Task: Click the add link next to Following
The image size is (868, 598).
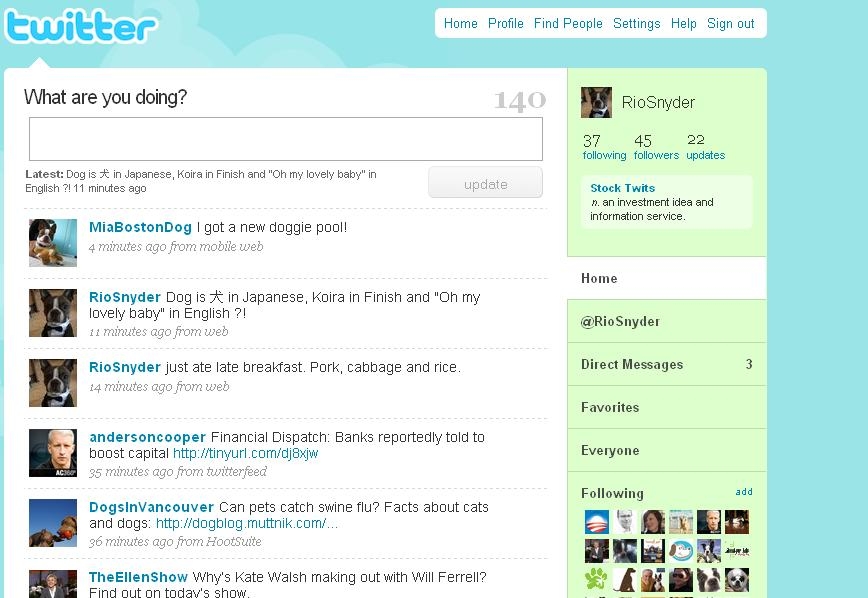Action: [744, 492]
